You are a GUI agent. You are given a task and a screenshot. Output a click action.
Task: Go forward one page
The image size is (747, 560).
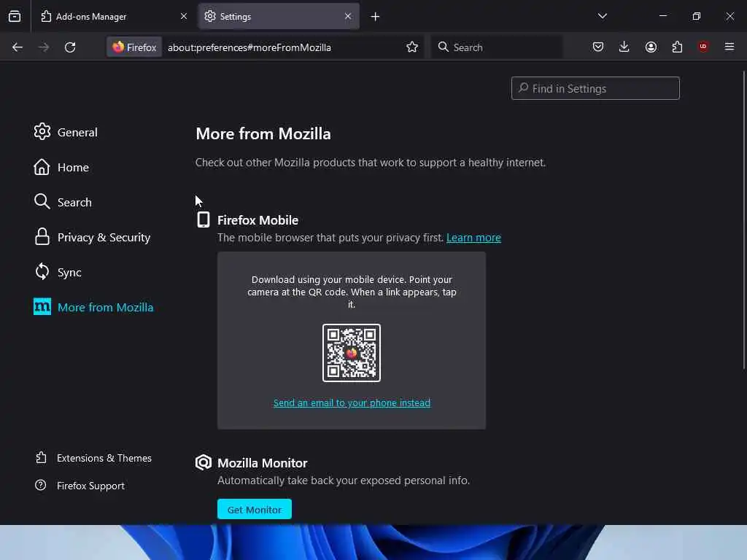tap(44, 47)
